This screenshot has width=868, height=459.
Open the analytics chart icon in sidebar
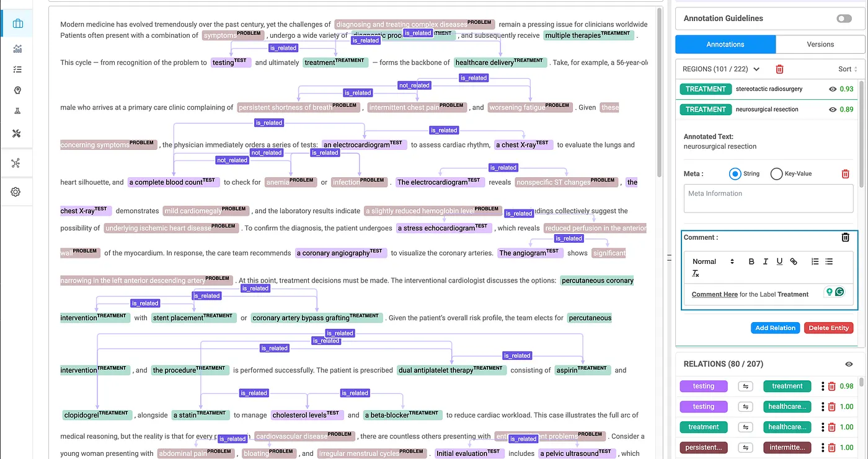click(x=17, y=49)
